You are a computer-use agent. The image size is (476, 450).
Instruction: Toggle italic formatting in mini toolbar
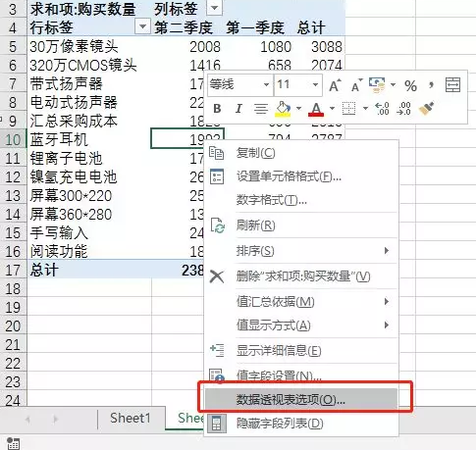(x=238, y=109)
